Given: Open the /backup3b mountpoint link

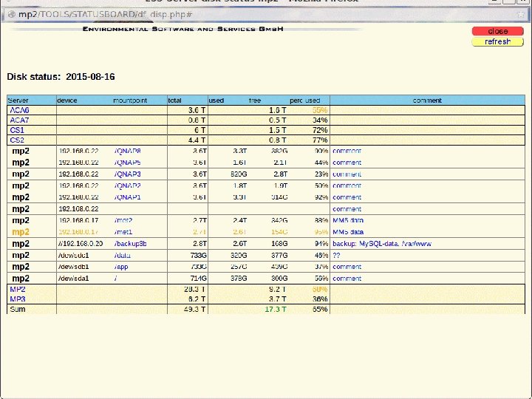Looking at the screenshot, I should point(131,244).
